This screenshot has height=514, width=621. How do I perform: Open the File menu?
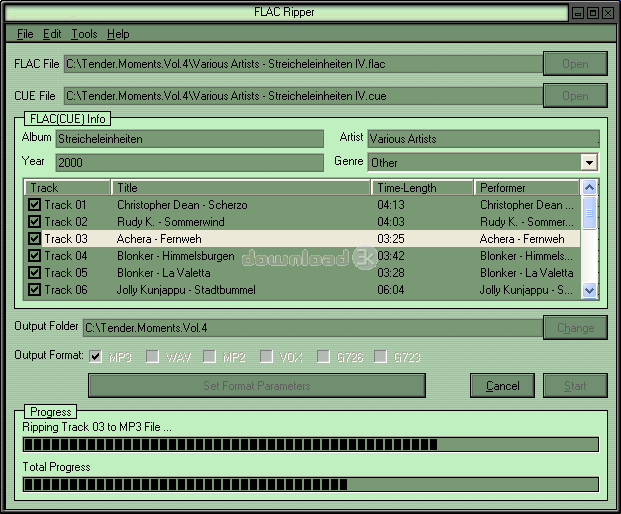(25, 34)
